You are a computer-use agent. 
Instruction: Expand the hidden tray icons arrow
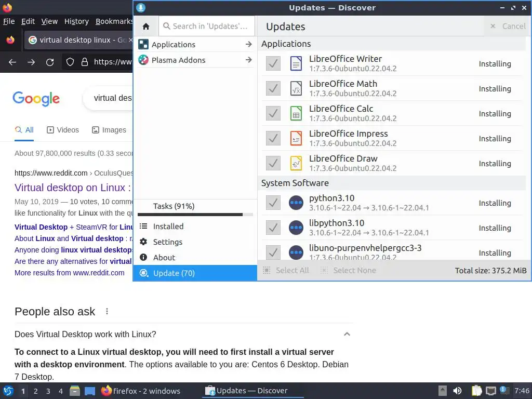443,391
